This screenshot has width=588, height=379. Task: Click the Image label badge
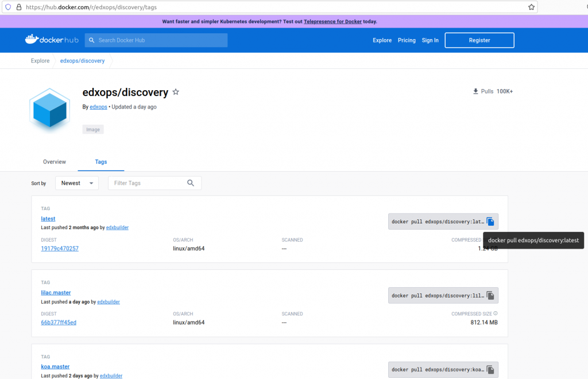[93, 129]
